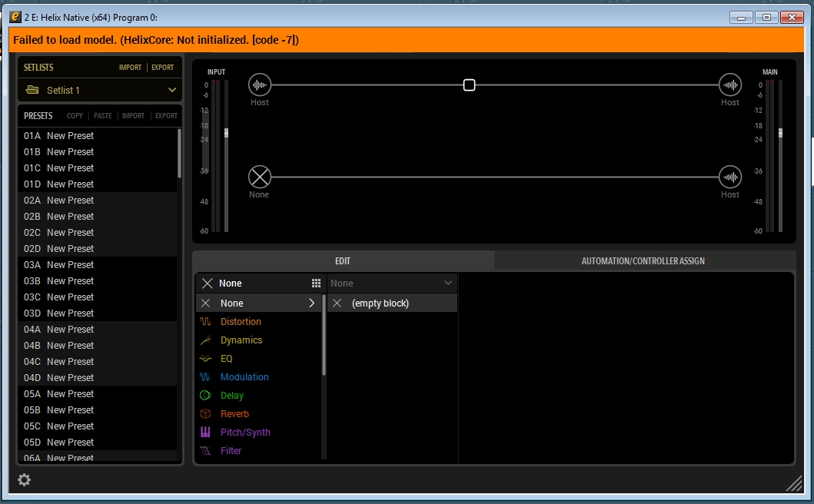Viewport: 814px width, 504px height.
Task: Open the settings gear icon
Action: tap(24, 479)
